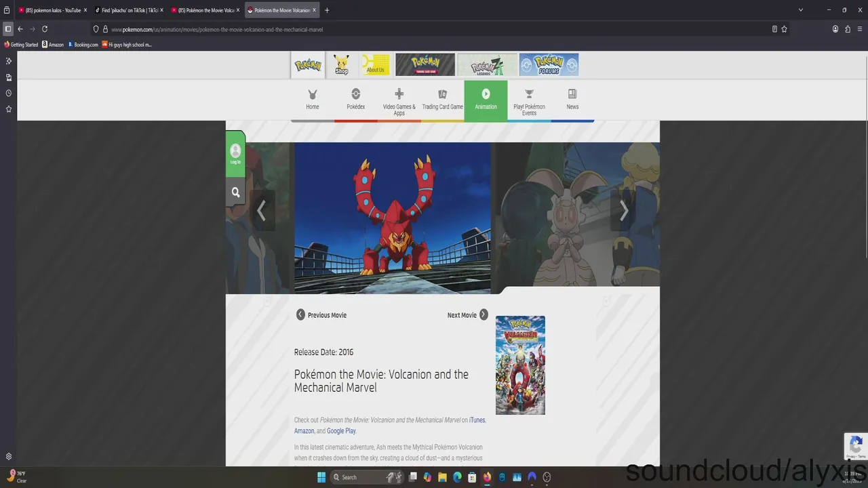The height and width of the screenshot is (488, 868).
Task: Open the Firefox account icon
Action: [x=835, y=29]
